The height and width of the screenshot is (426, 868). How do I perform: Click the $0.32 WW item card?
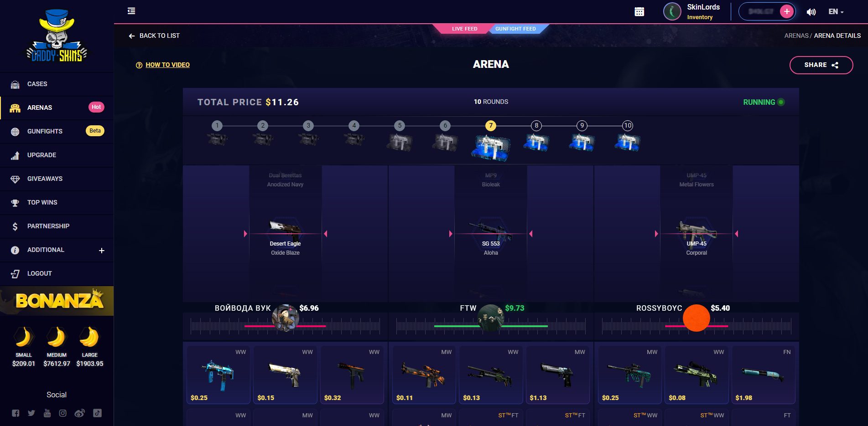pyautogui.click(x=352, y=375)
